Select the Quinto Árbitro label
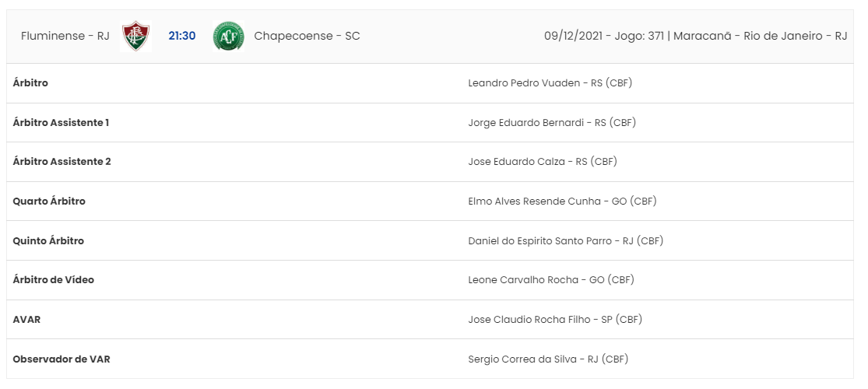 coord(49,240)
